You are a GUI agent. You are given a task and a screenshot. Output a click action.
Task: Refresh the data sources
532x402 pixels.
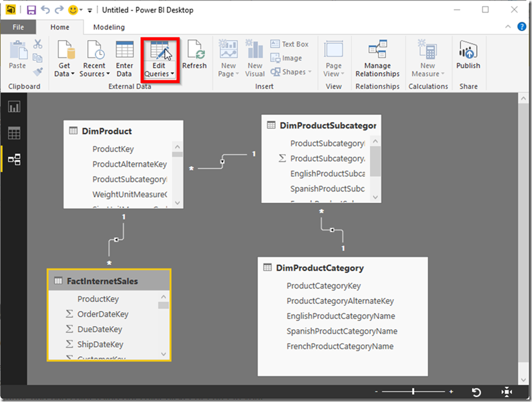(194, 55)
